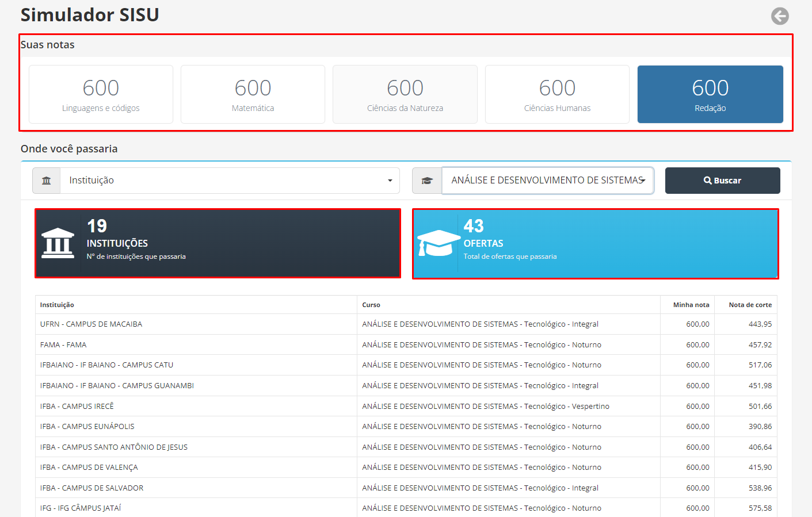Open the Instituição dropdown

coord(230,181)
